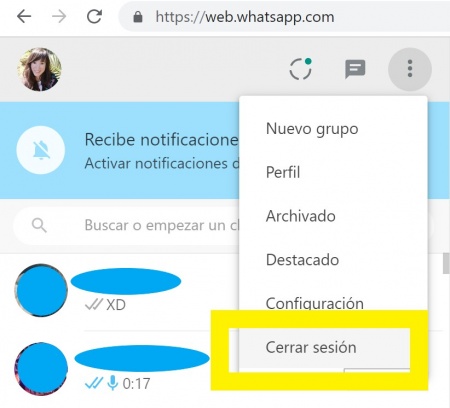Image resolution: width=450 pixels, height=408 pixels.
Task: Open avatar of chat with XD message
Action: (41, 290)
